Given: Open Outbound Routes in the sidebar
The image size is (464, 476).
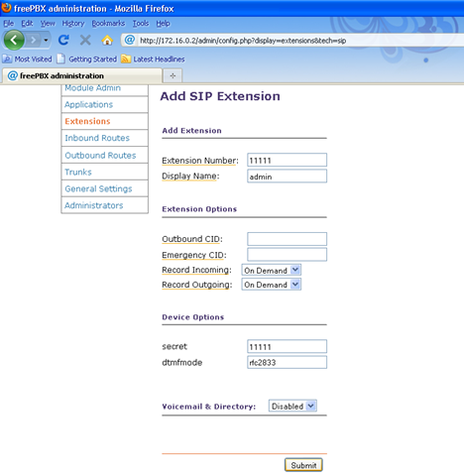Looking at the screenshot, I should point(104,155).
